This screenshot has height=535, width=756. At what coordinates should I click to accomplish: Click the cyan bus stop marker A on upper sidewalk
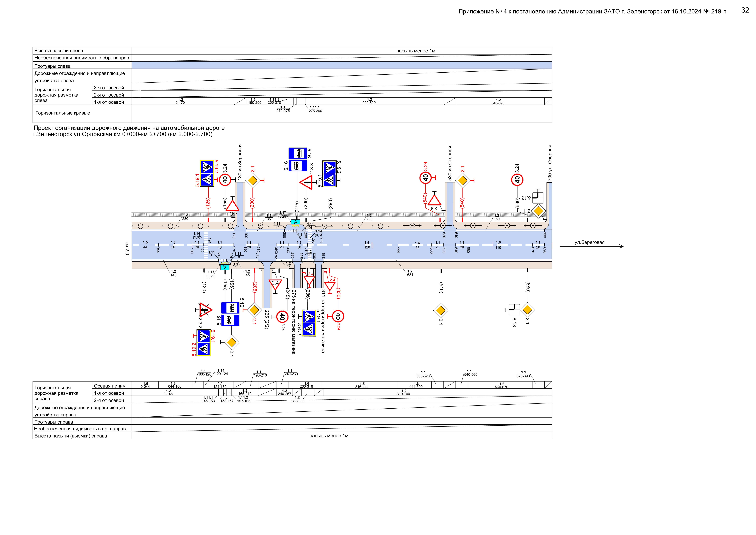295,222
